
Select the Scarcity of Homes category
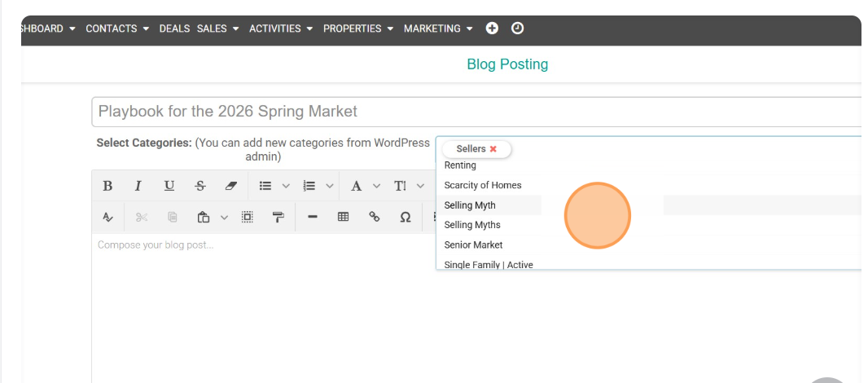pos(483,185)
